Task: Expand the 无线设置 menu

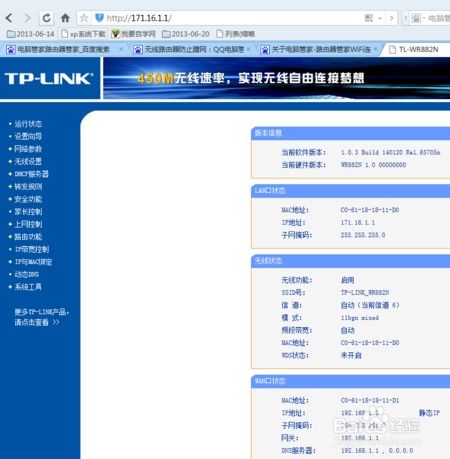Action: (x=28, y=162)
